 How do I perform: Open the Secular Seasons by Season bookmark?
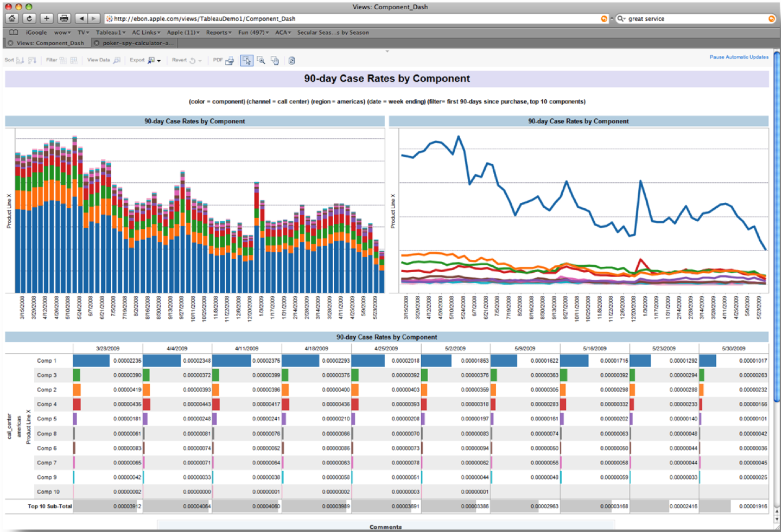tap(333, 33)
